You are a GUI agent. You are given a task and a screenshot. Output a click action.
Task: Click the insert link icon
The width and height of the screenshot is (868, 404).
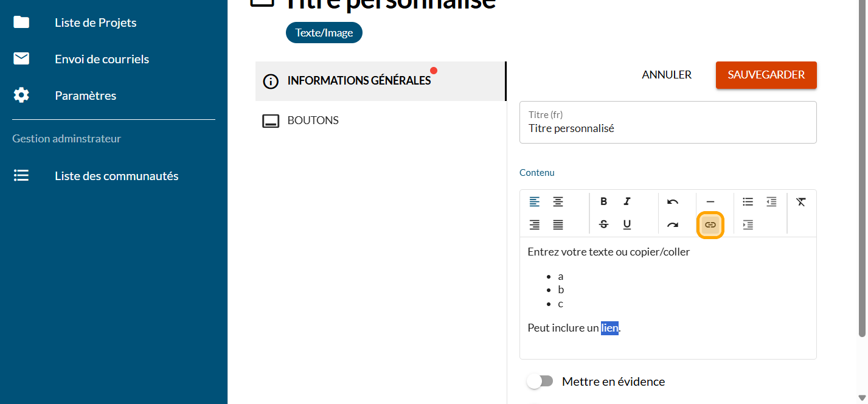[x=710, y=225]
